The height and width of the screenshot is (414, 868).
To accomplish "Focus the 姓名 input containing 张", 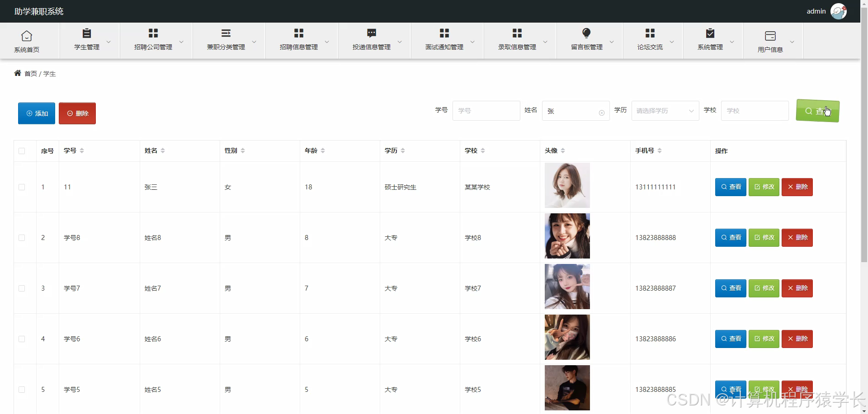I will 576,111.
